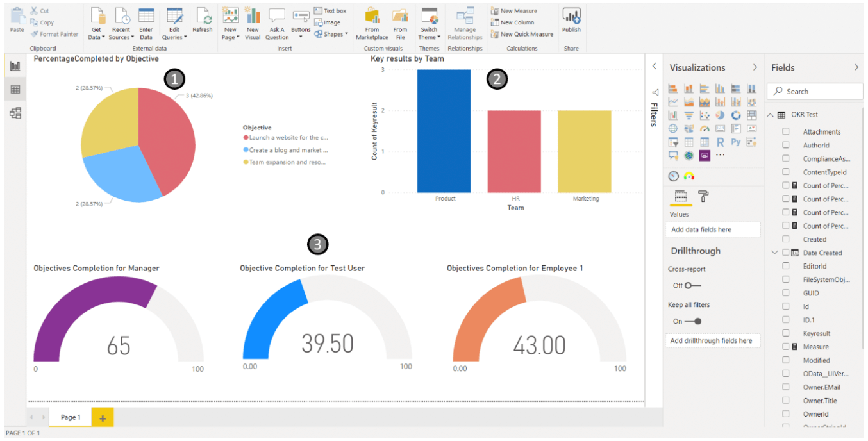The height and width of the screenshot is (441, 868).
Task: Switch to Report view in sidebar
Action: point(15,67)
